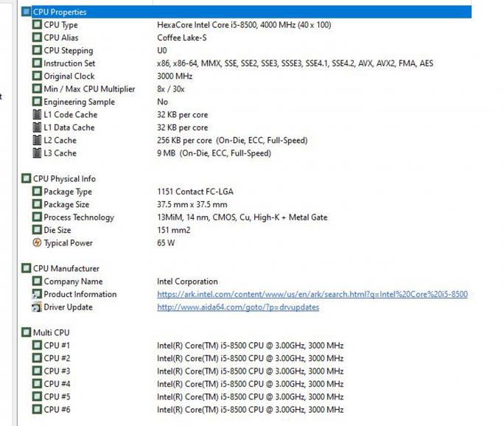Click the Coffee Lake-S value
The image size is (504, 426).
coord(182,38)
